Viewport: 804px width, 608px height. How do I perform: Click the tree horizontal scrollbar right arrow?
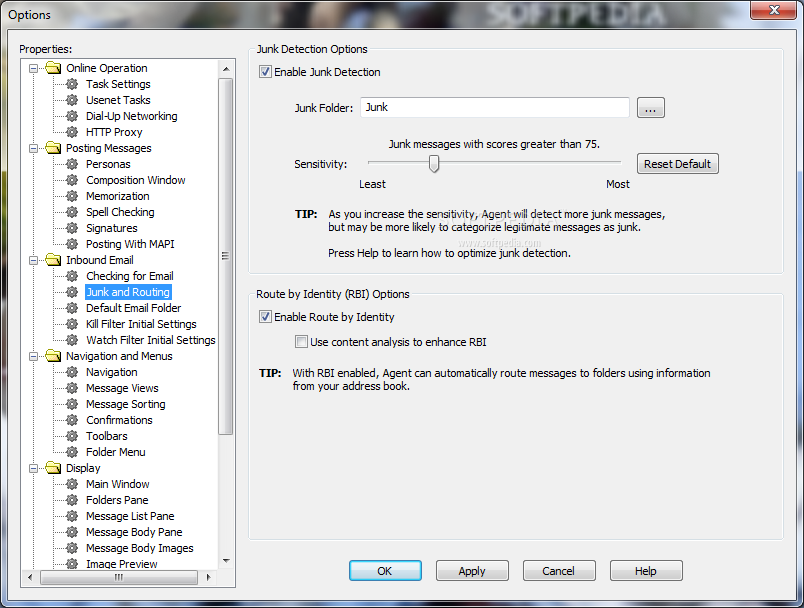pyautogui.click(x=208, y=577)
